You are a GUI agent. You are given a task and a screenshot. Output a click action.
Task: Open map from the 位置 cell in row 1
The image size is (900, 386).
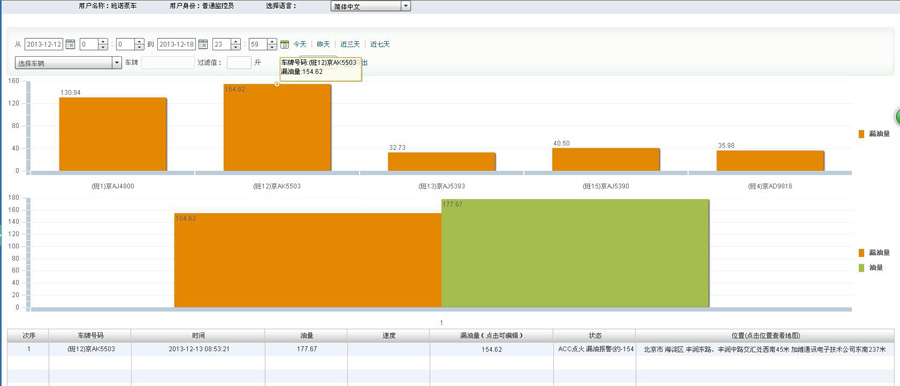(x=765, y=349)
